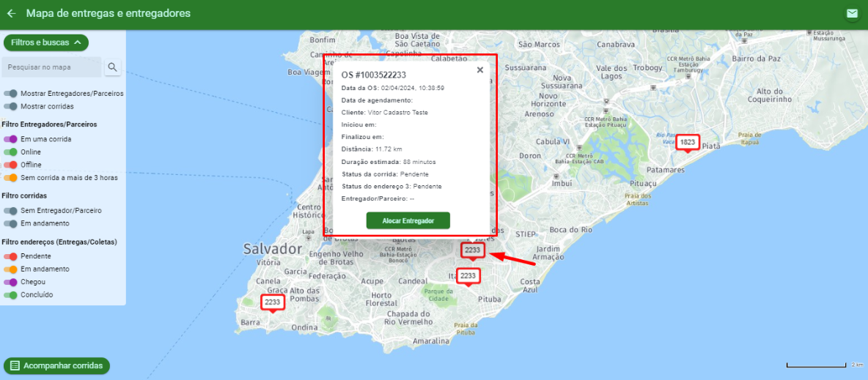Open the mail icon in header
Screen dimensions: 868x380
click(852, 13)
